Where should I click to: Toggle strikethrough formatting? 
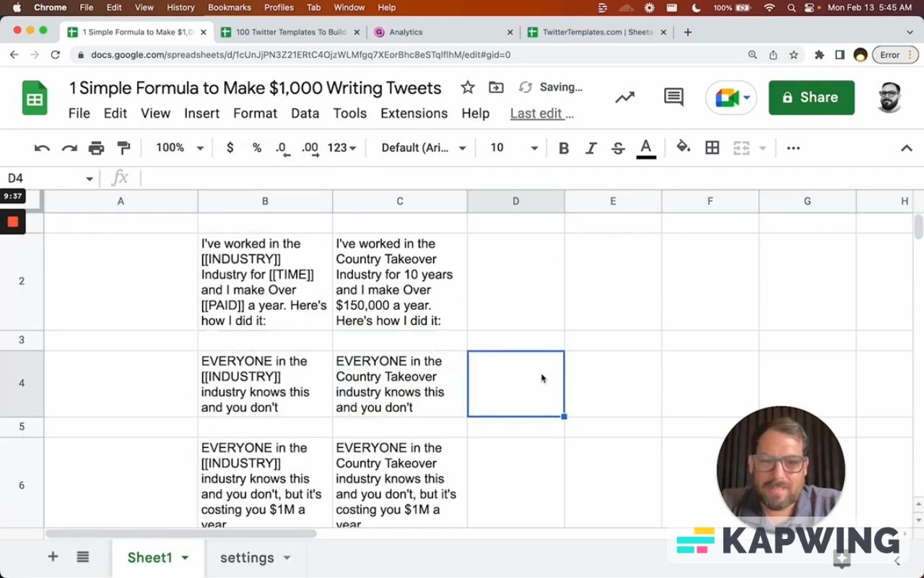pos(618,148)
